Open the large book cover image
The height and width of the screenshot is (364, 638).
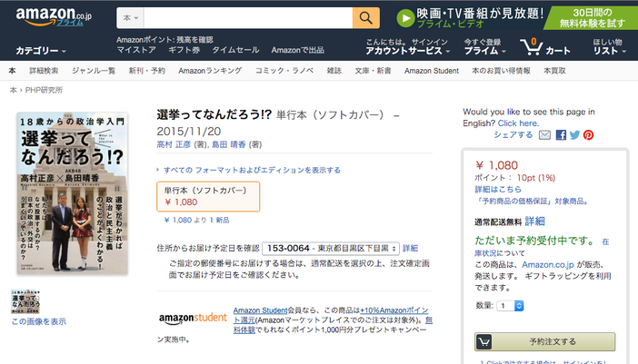(73, 193)
